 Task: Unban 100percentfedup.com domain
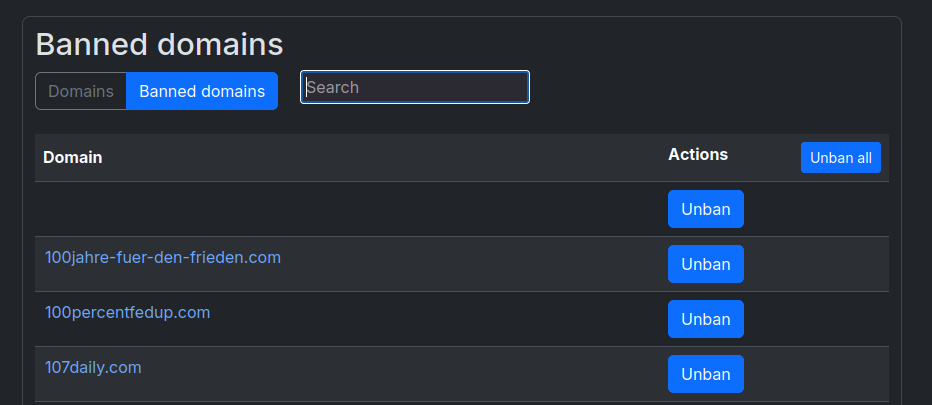(x=706, y=319)
